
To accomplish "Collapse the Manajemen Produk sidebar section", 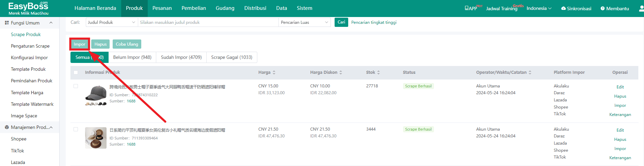I will click(51, 127).
